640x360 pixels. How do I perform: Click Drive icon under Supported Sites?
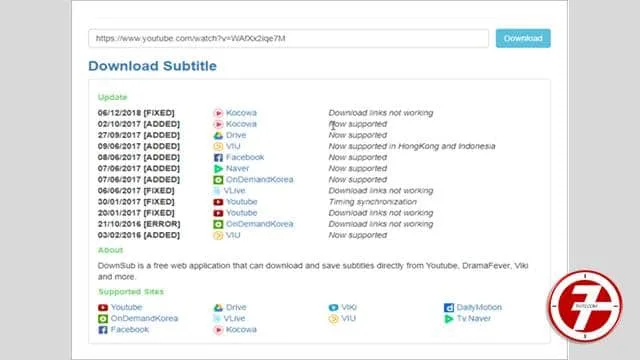click(218, 307)
